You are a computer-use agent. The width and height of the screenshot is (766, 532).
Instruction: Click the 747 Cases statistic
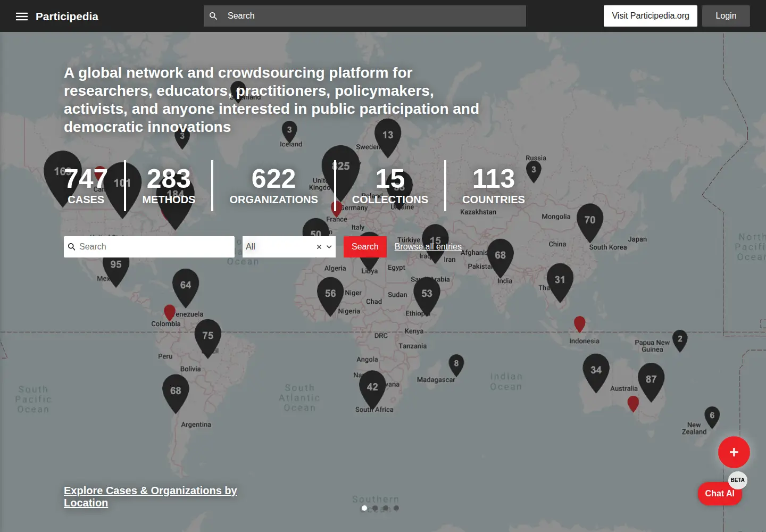click(86, 186)
